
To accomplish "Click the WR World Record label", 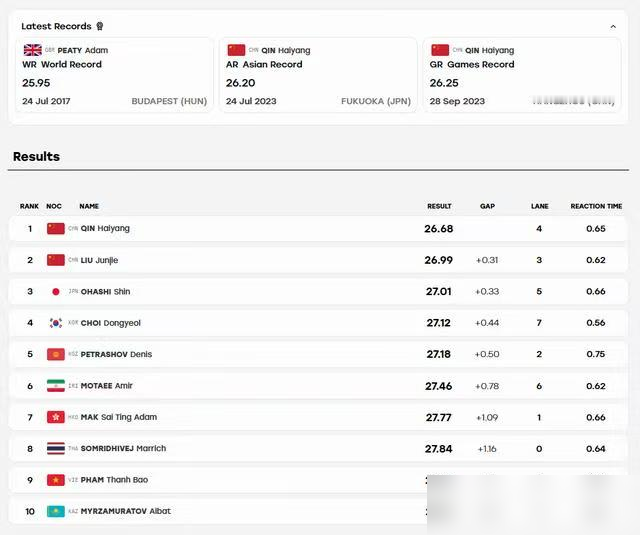I will pyautogui.click(x=62, y=64).
